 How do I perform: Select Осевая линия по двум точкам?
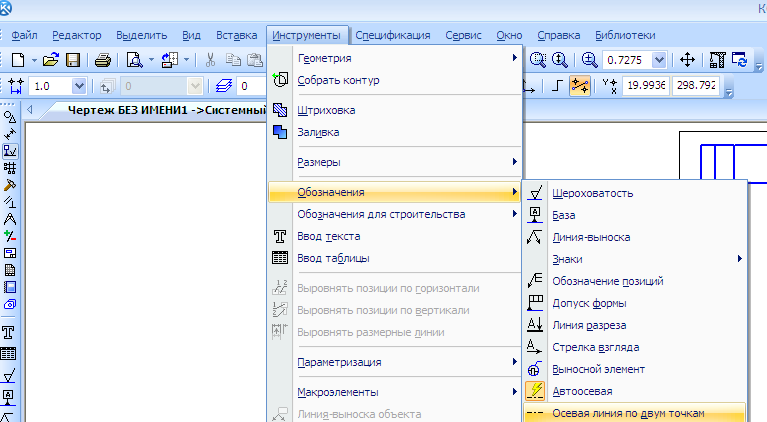(635, 413)
